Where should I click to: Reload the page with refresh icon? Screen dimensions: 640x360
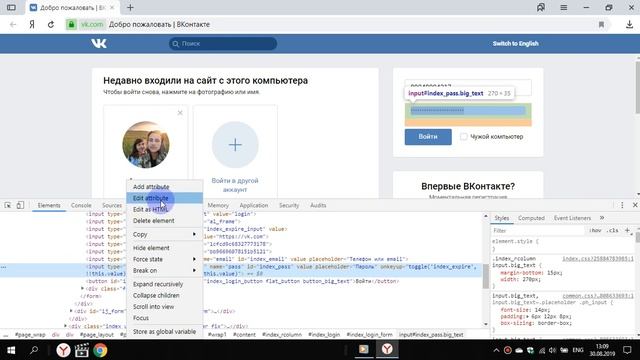point(51,24)
